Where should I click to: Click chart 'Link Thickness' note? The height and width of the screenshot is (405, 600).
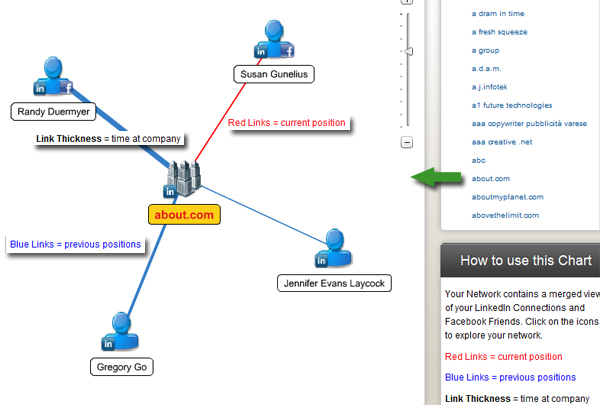[108, 139]
